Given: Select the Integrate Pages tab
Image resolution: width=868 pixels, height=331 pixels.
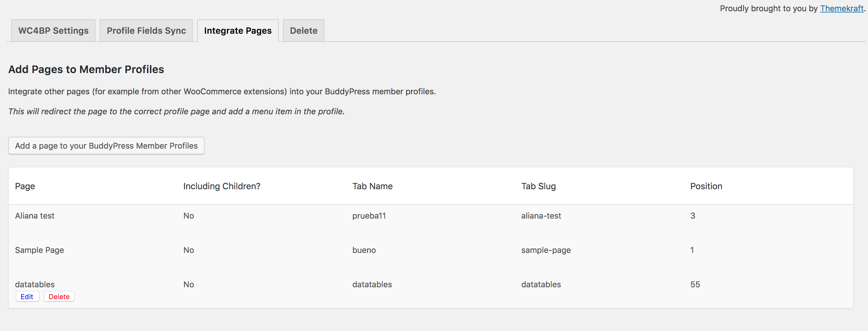Looking at the screenshot, I should [x=238, y=31].
